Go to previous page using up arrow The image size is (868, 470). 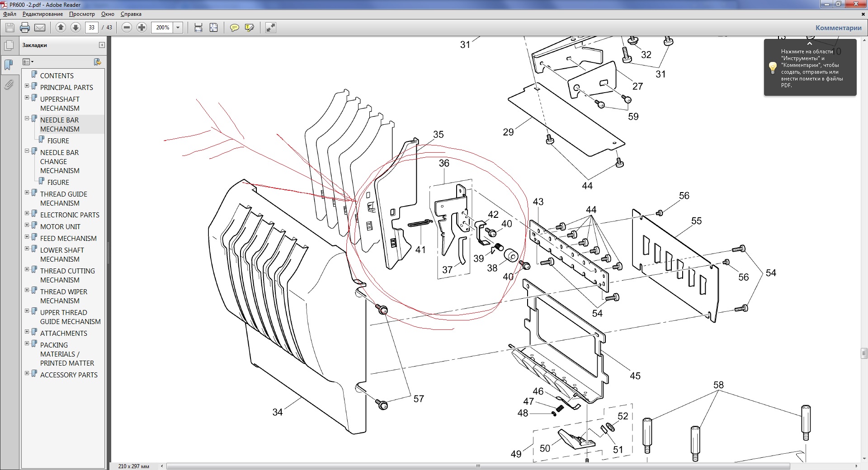pos(61,28)
